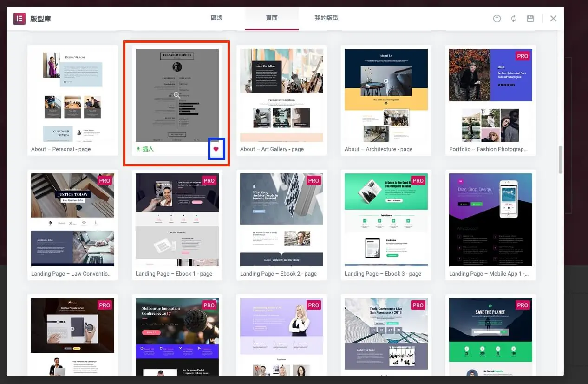This screenshot has width=588, height=384.
Task: Click the "Landing Page – Ebook 2 - page" label
Action: point(278,274)
